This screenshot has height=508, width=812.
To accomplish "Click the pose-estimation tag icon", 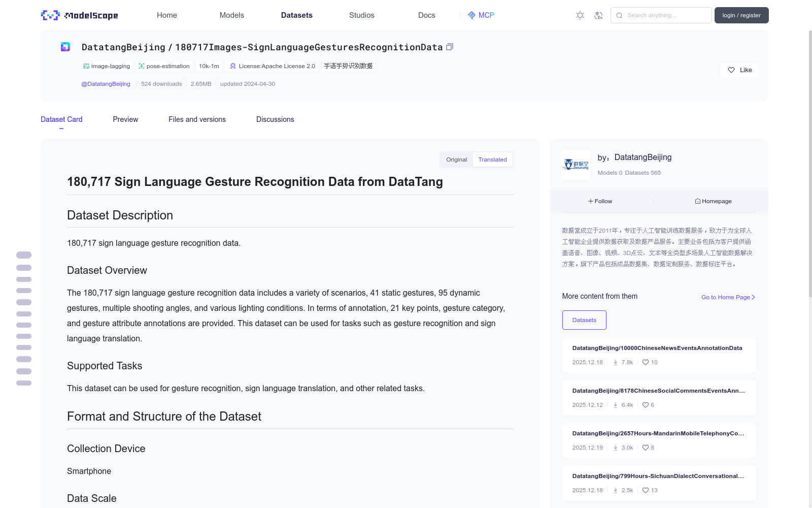I will [142, 66].
